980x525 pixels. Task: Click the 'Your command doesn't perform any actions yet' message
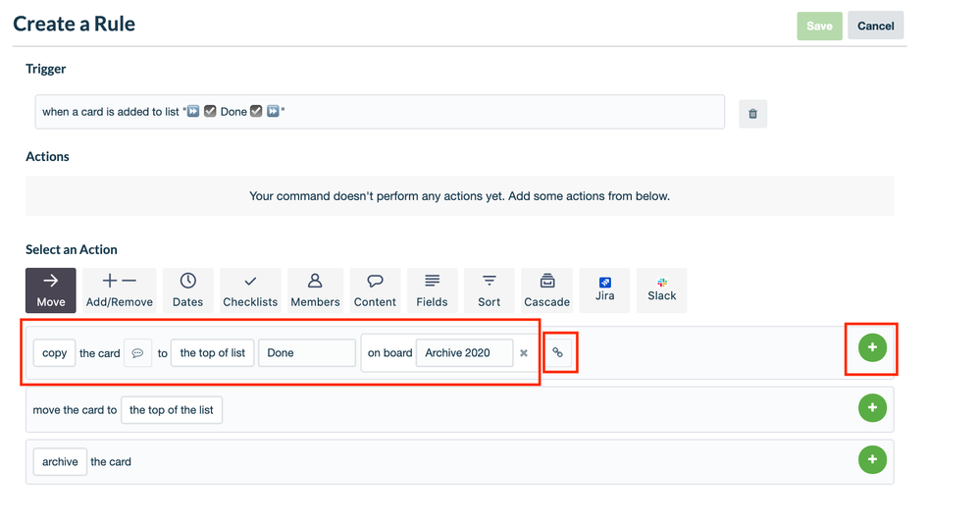click(x=459, y=196)
